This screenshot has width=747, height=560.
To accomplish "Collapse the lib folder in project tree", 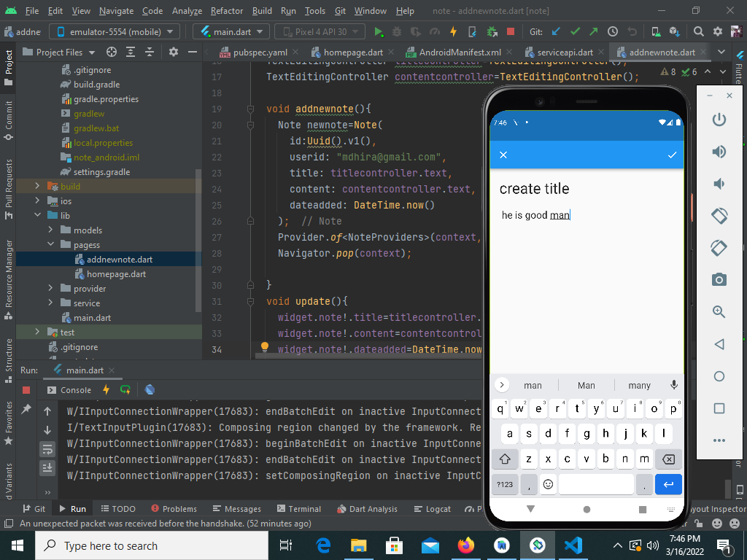I will click(37, 215).
